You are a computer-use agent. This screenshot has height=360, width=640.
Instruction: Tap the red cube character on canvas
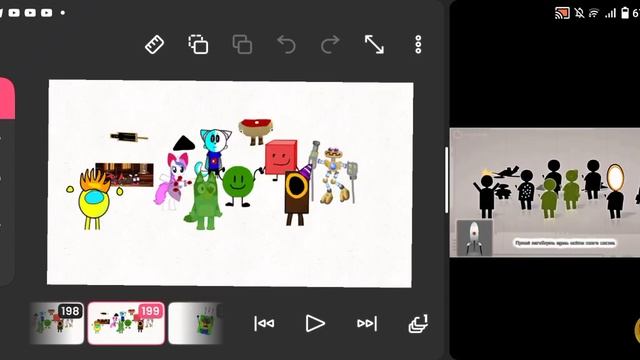point(281,158)
